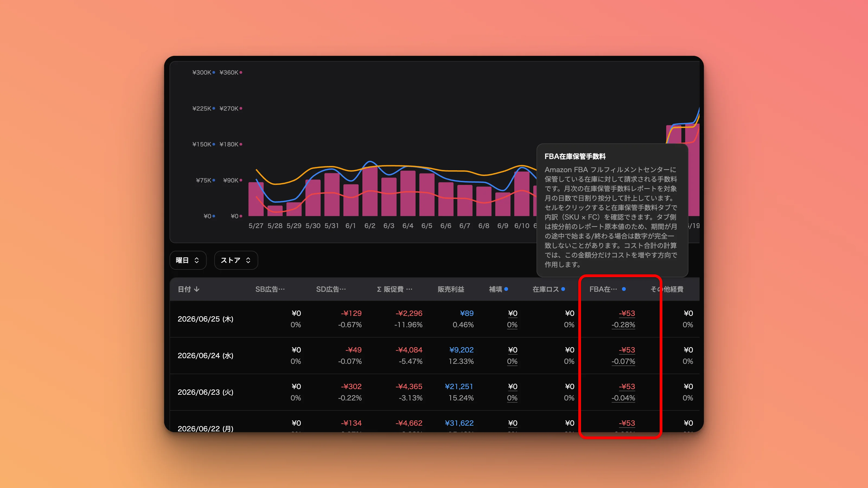
Task: Click the ¥31,622 販売利益 value
Action: pos(459,423)
